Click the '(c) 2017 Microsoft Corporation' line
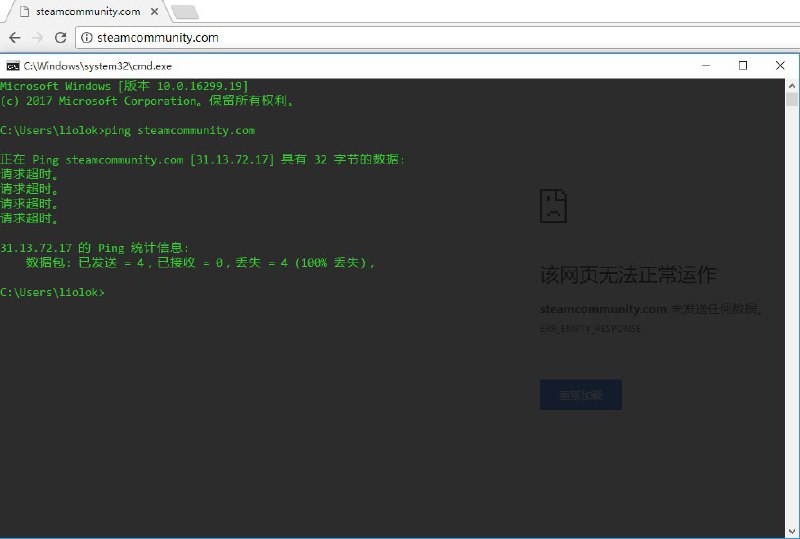This screenshot has height=539, width=800. pyautogui.click(x=147, y=101)
